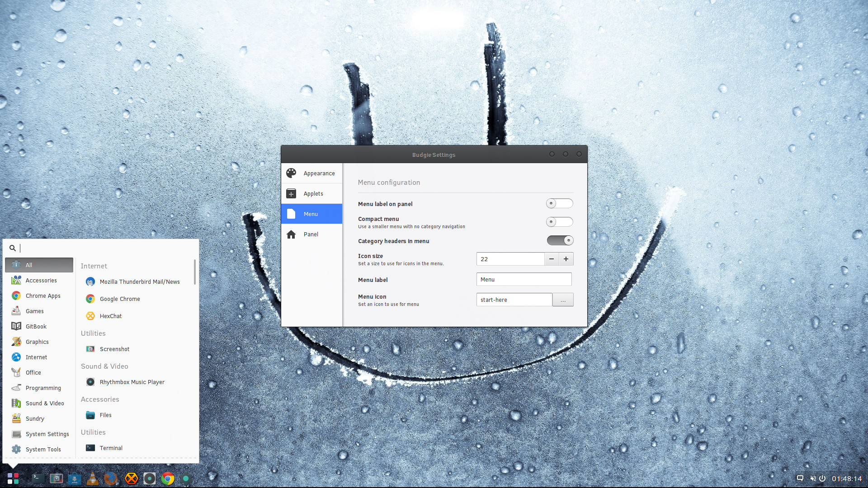Screen dimensions: 868x488
Task: Disable Category headers in menu switch
Action: [560, 241]
